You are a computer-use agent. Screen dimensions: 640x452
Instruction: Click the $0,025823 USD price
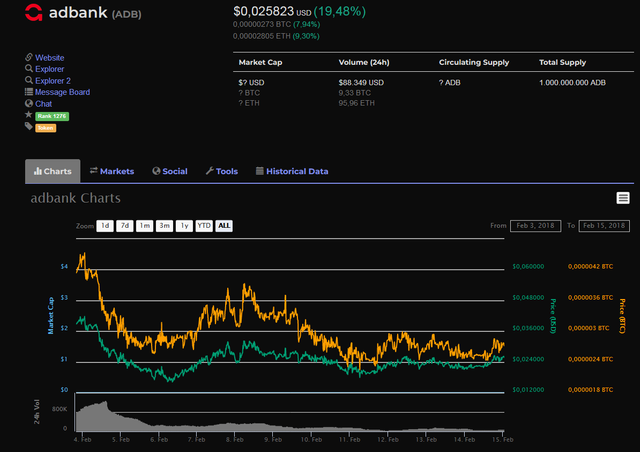[x=272, y=11]
